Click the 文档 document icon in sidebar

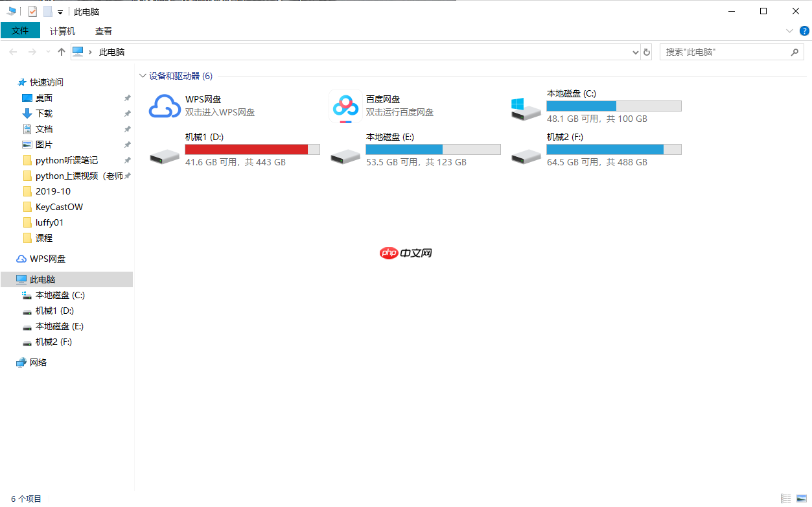[27, 129]
